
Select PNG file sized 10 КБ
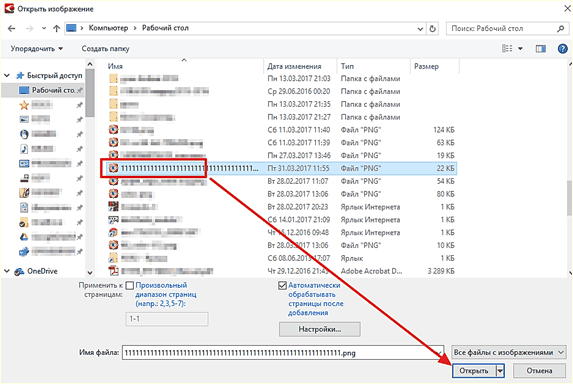(x=281, y=245)
